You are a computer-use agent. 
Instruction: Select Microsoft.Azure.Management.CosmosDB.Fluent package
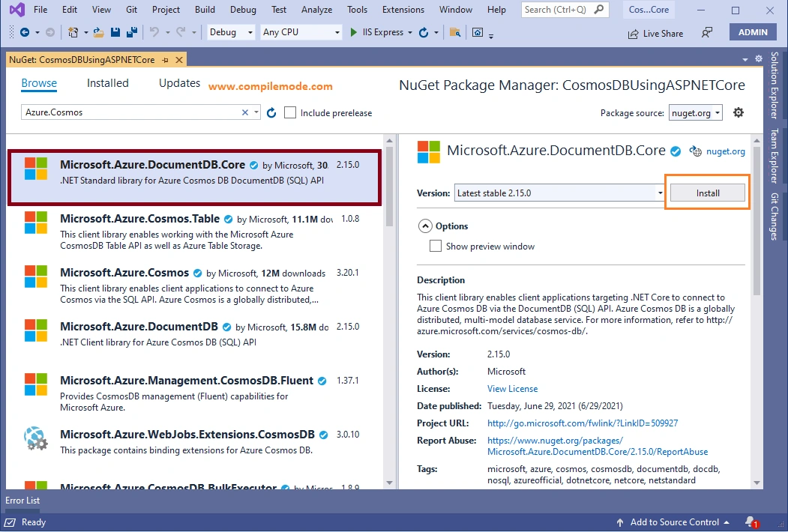tap(194, 393)
